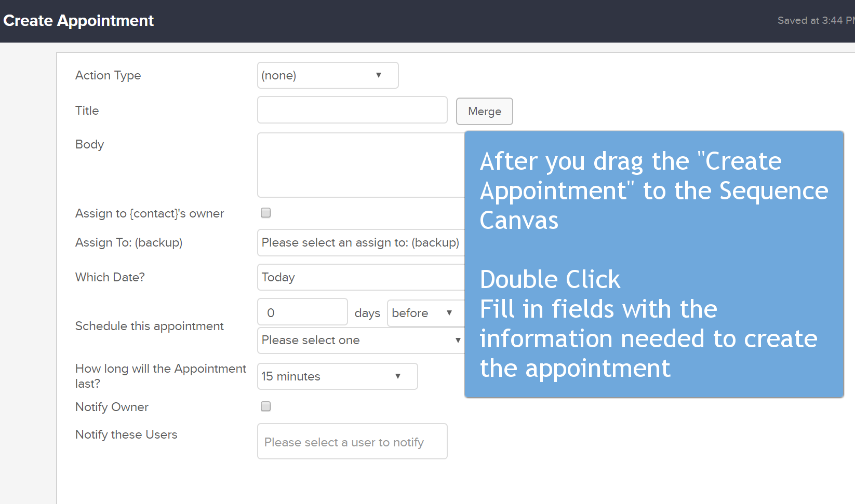Click the blue instruction callout box

point(654,264)
